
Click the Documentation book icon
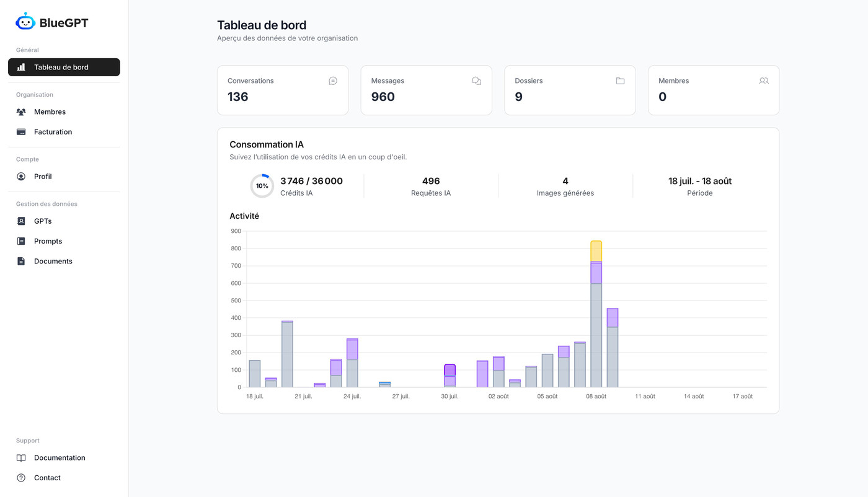(22, 457)
